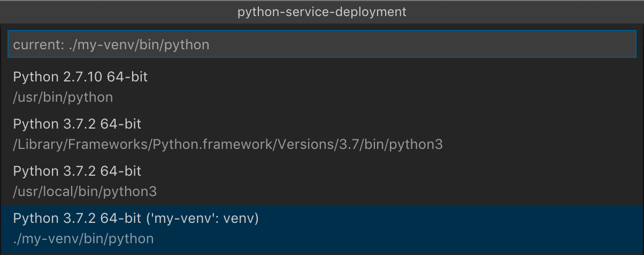Screen dimensions: 644x255
Task: Click the 'current: ./my-venv/bin/python' placeholder
Action: [x=111, y=45]
